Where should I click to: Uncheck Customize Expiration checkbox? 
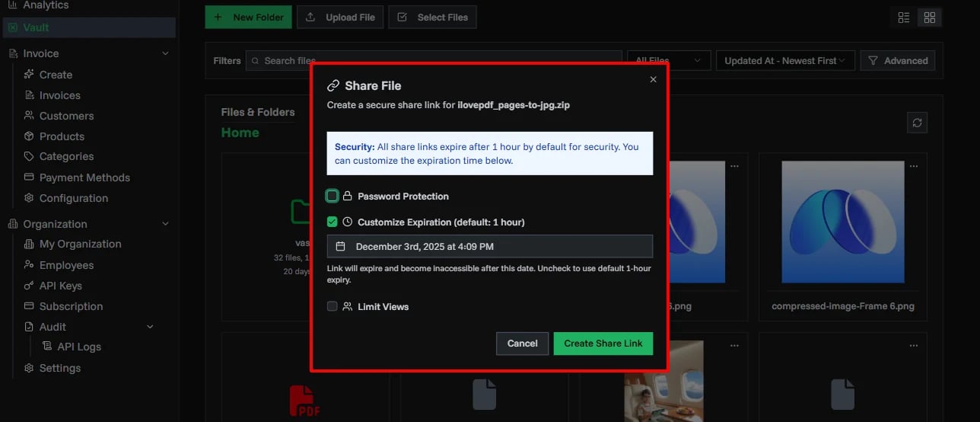pos(332,222)
